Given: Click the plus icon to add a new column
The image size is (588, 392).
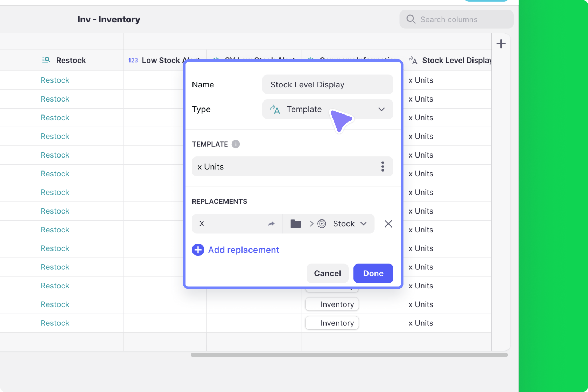Looking at the screenshot, I should (501, 43).
